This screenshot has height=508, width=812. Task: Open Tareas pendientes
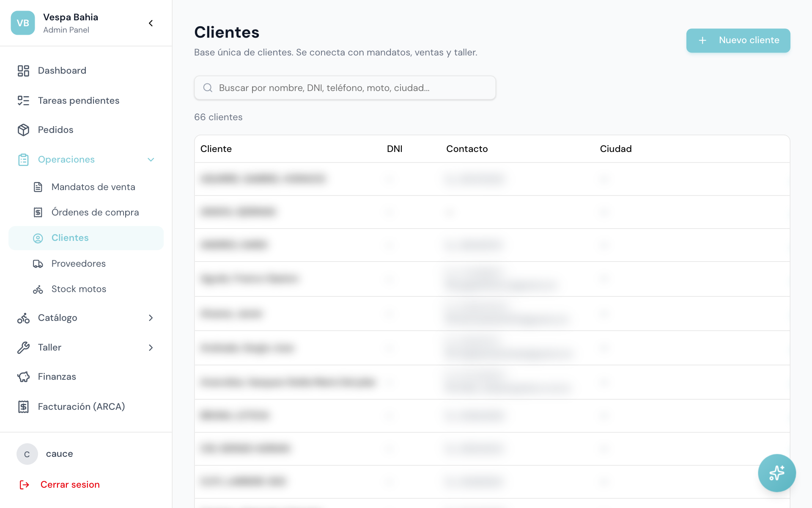[86, 100]
